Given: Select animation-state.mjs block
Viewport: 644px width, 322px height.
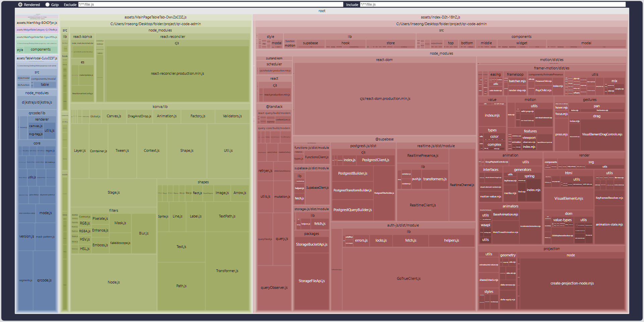Looking at the screenshot, I should [609, 225].
